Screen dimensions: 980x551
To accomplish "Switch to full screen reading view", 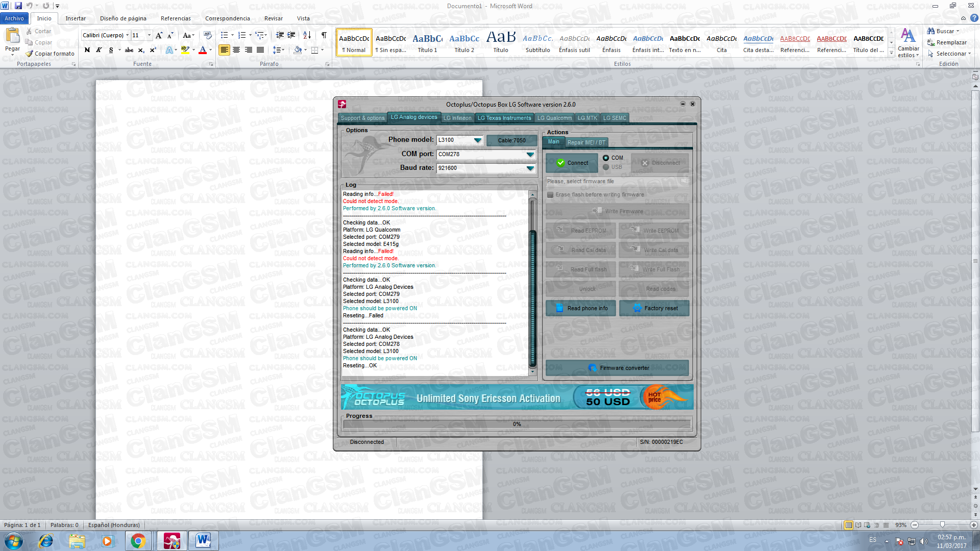I will click(x=859, y=525).
